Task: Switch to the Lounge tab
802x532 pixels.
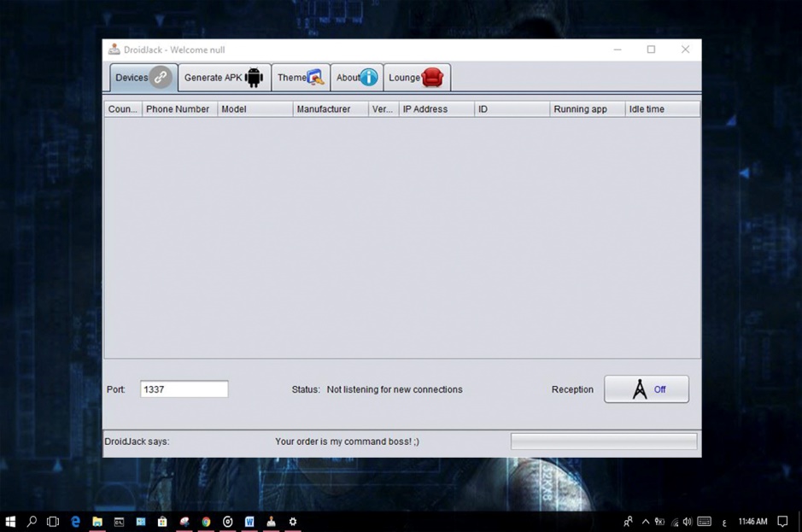Action: [x=417, y=78]
